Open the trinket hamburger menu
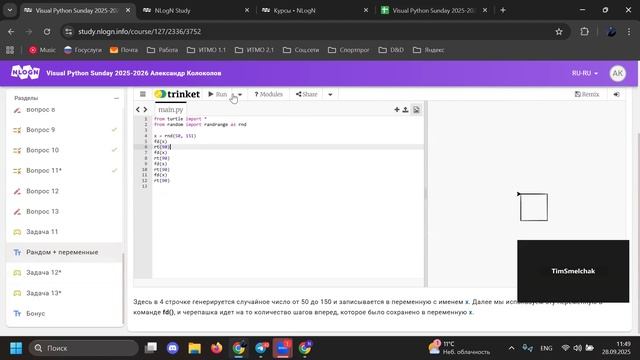 tap(142, 94)
